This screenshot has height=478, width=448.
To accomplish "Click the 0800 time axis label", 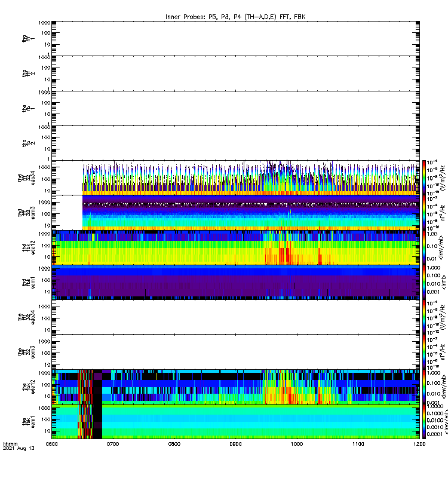I will (x=174, y=444).
